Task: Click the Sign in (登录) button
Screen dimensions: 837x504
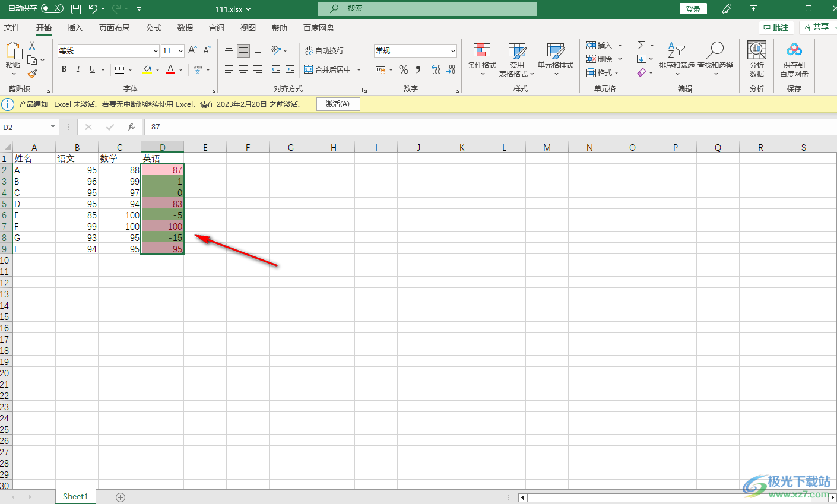Action: tap(693, 9)
